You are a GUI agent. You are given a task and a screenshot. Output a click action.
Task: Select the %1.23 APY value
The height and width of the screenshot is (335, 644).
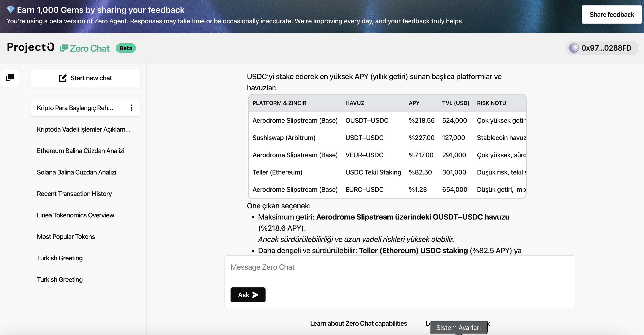coord(418,189)
